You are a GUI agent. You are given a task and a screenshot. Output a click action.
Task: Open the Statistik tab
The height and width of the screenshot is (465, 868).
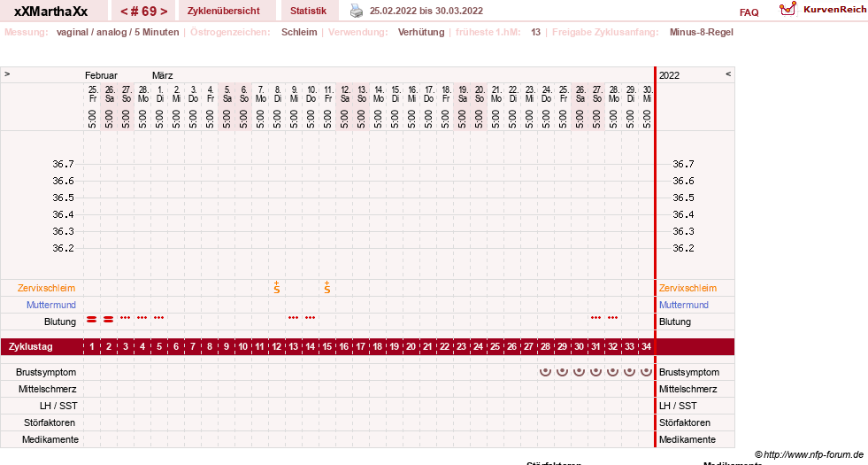coord(308,11)
